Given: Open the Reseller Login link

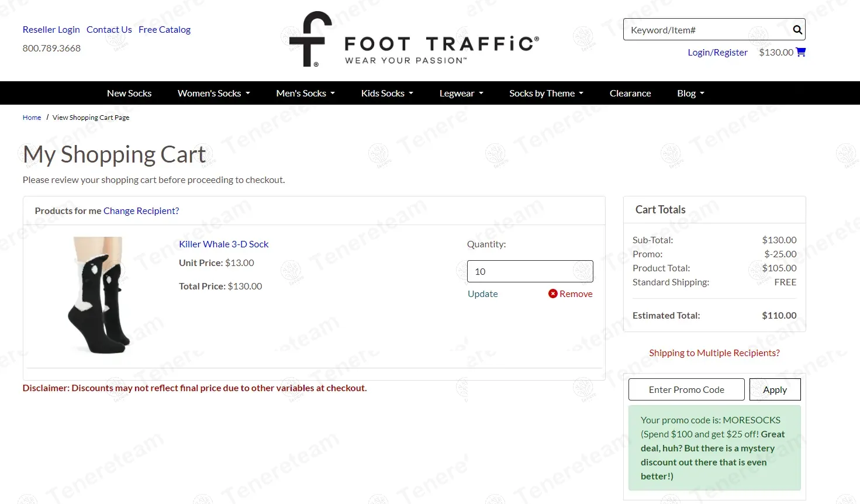Looking at the screenshot, I should click(51, 29).
